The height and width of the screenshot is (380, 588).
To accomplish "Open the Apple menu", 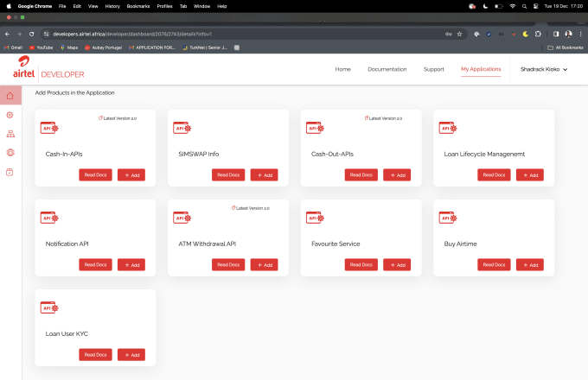I will point(9,6).
